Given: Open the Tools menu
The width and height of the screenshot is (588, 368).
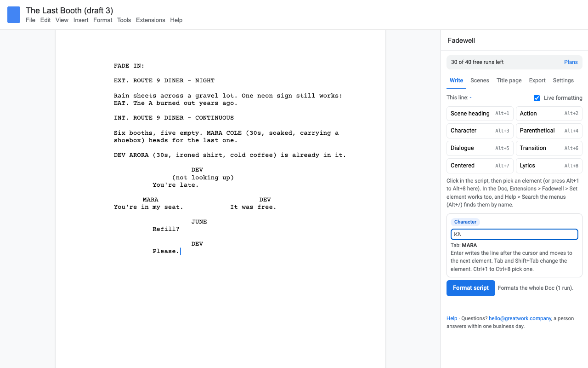Looking at the screenshot, I should [124, 20].
